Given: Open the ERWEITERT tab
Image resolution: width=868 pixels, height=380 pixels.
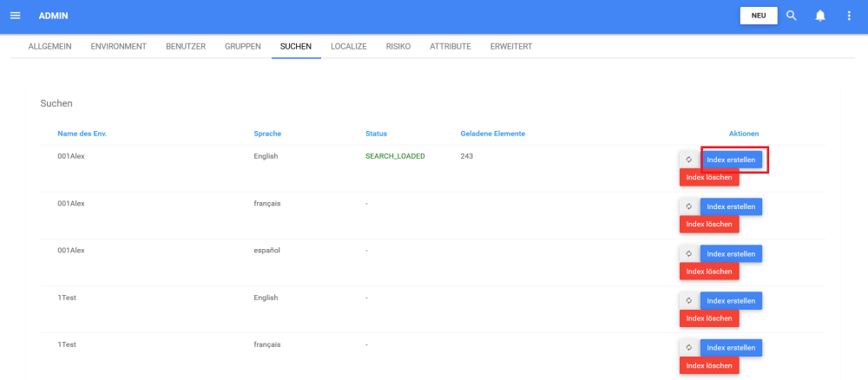Looking at the screenshot, I should [x=511, y=47].
